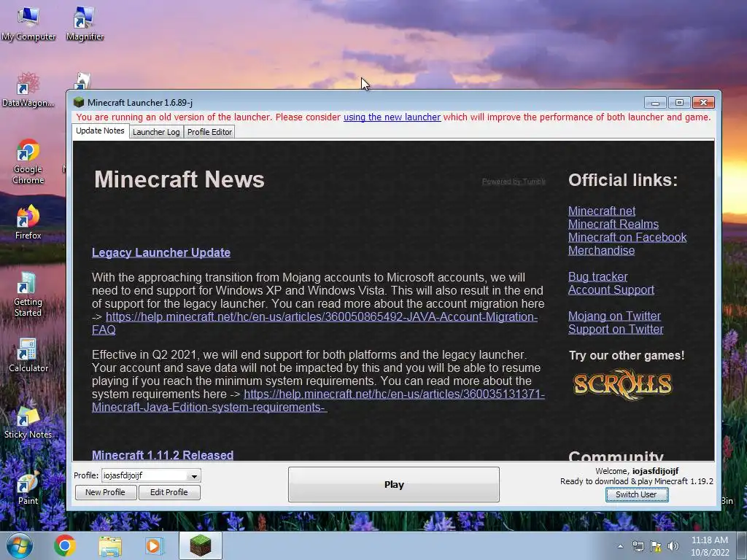Switch to the Update Notes tab
Viewport: 747px width, 560px height.
[100, 131]
